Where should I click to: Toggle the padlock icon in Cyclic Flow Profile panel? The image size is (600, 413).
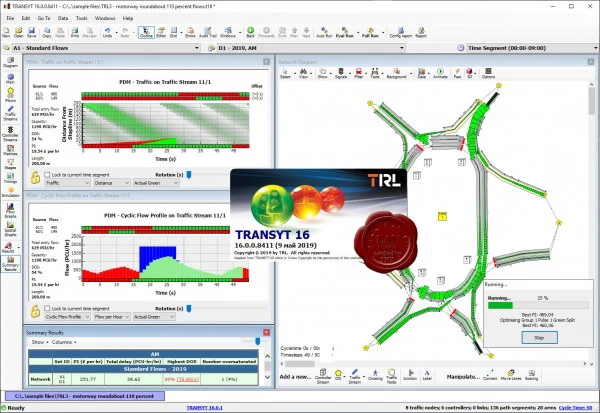point(35,311)
